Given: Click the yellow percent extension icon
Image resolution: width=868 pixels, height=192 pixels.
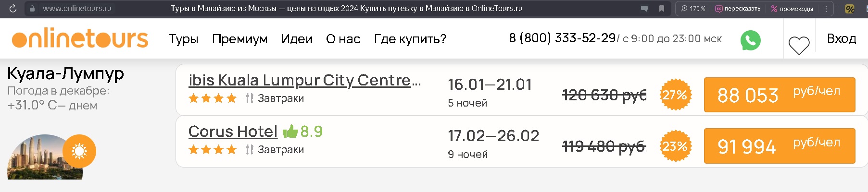Looking at the screenshot, I should (850, 9).
